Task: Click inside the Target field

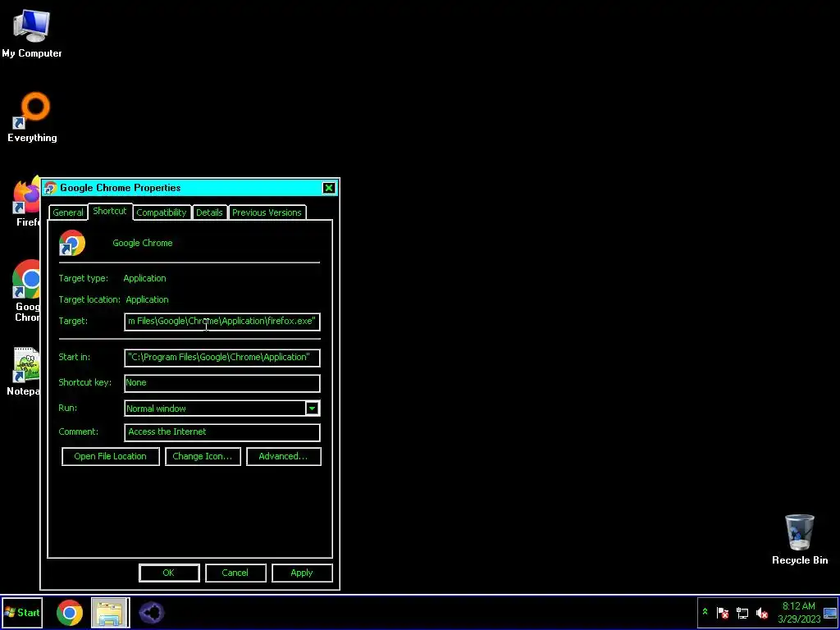Action: pos(222,322)
